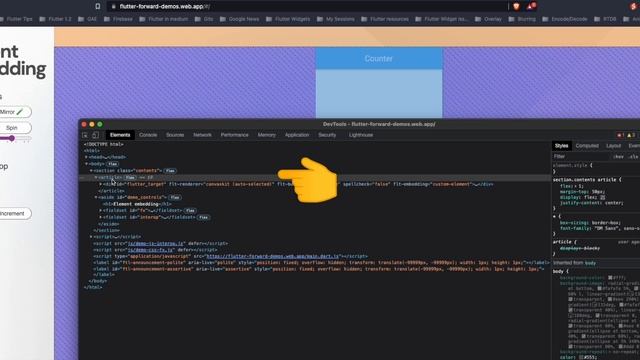Open the Computed styles tab
The width and height of the screenshot is (640, 360).
pos(587,146)
